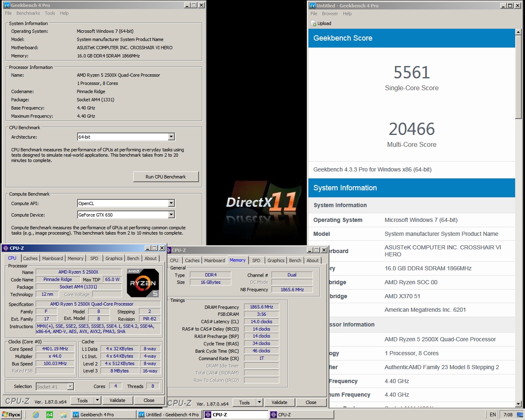Viewport: 525px width, 420px height.
Task: Click the EN language indicator in the tray
Action: point(493,415)
